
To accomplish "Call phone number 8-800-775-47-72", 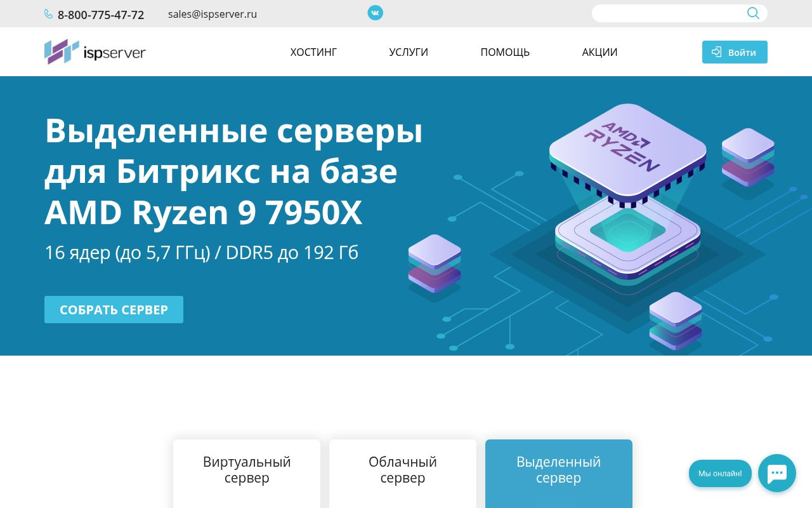I will tap(101, 15).
